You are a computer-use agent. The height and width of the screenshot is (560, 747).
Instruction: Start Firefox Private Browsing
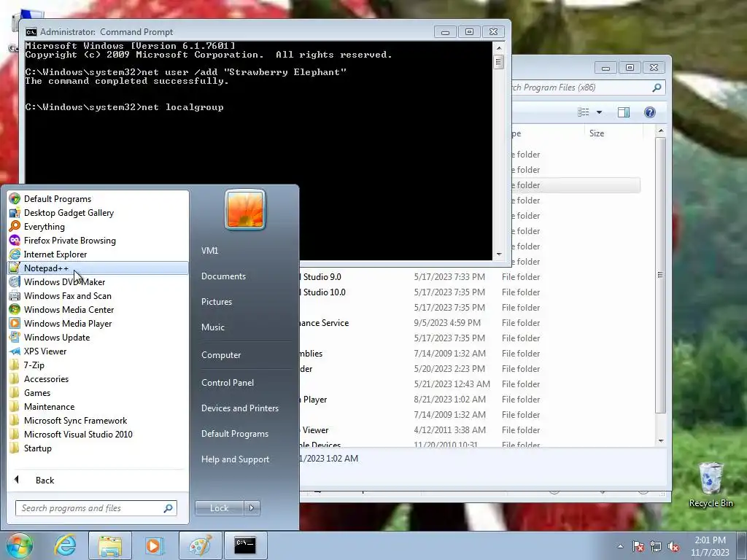[98, 241]
